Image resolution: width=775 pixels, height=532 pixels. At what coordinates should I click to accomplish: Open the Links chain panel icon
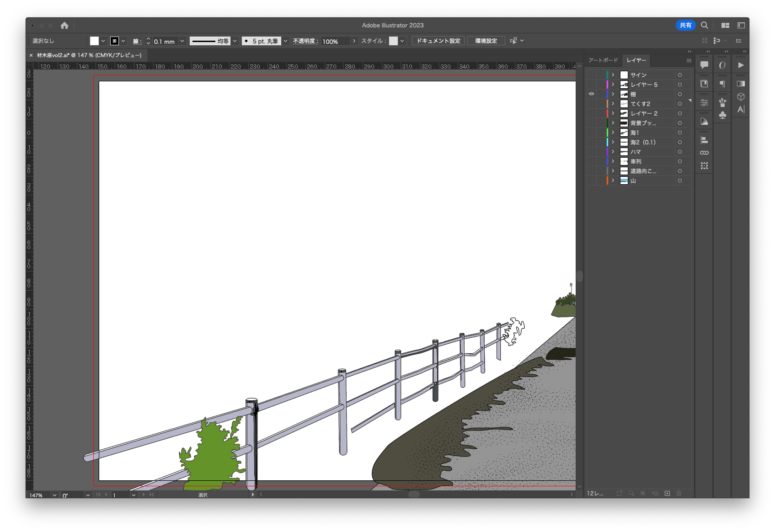point(704,153)
